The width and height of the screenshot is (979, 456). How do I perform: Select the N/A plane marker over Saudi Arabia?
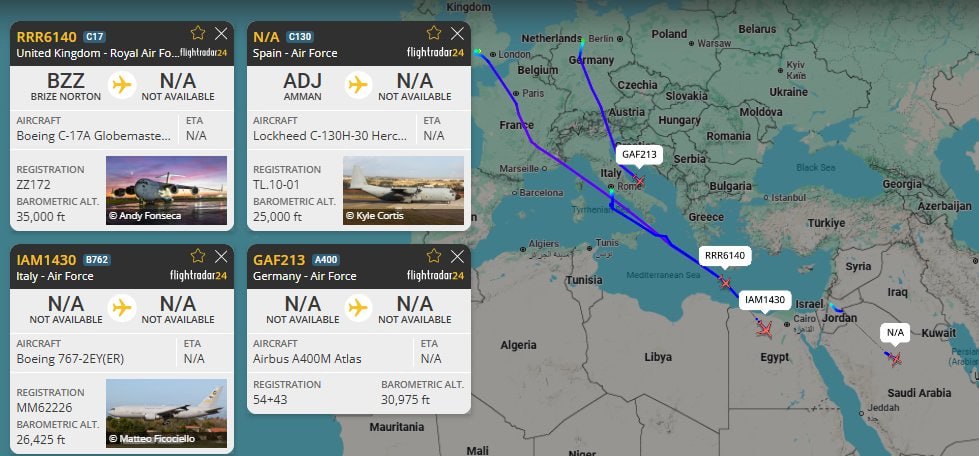pyautogui.click(x=894, y=358)
